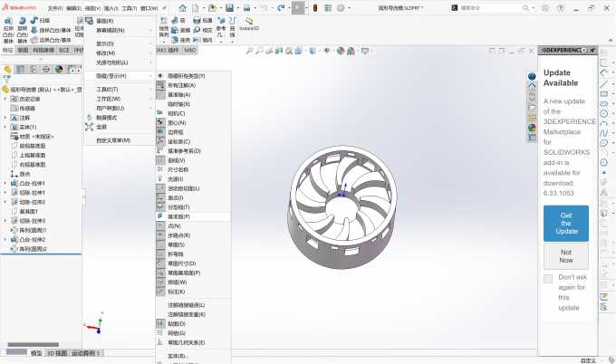
Task: Open the PropertyManager tab icon
Action: click(x=21, y=70)
